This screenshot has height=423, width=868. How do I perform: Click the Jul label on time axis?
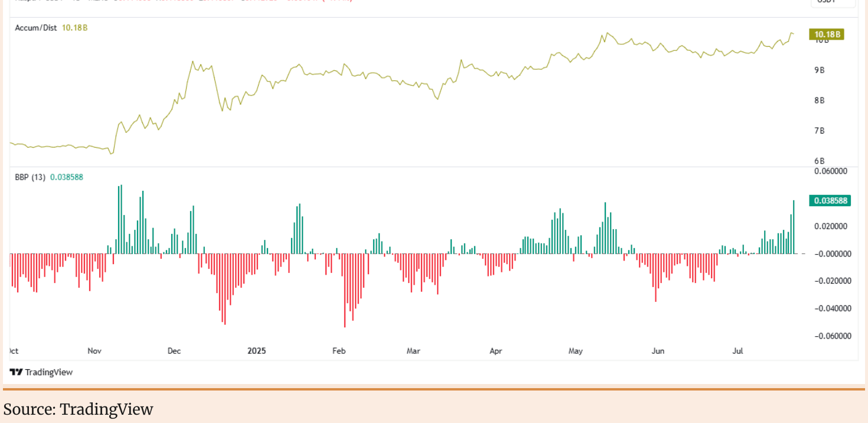[738, 351]
